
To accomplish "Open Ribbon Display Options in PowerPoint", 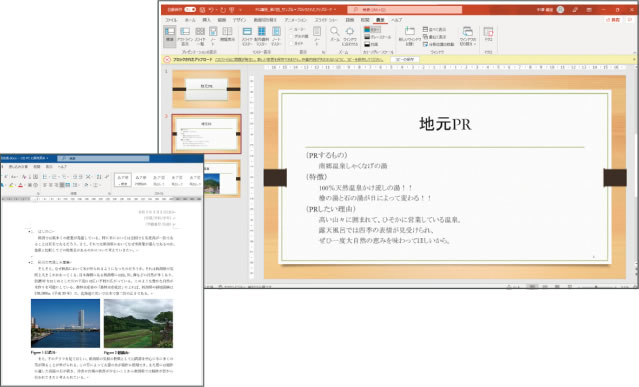I will click(589, 9).
